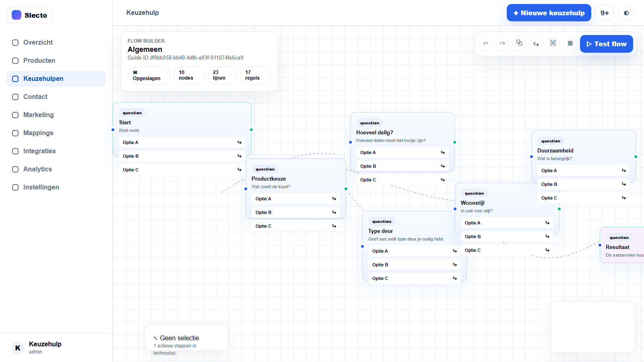The width and height of the screenshot is (644, 362).
Task: Open Analytics in the sidebar
Action: [56, 169]
